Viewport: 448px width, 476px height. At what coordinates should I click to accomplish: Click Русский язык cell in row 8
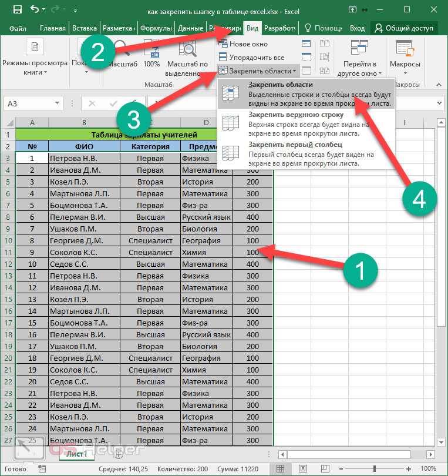coord(206,217)
